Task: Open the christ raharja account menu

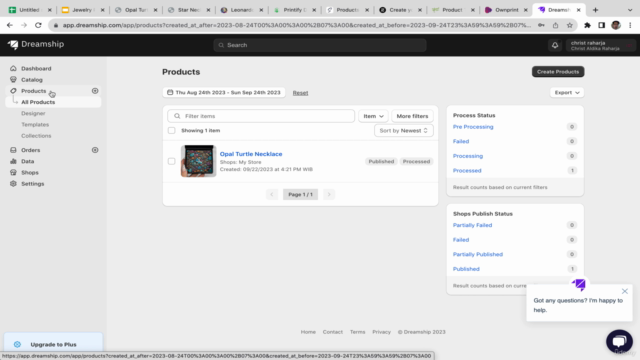Action: click(x=600, y=45)
